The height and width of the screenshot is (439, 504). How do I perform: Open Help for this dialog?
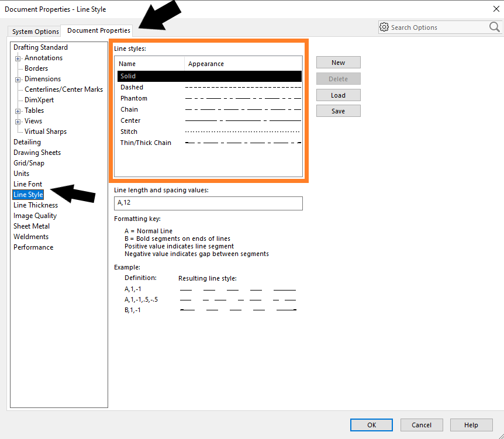pos(471,425)
